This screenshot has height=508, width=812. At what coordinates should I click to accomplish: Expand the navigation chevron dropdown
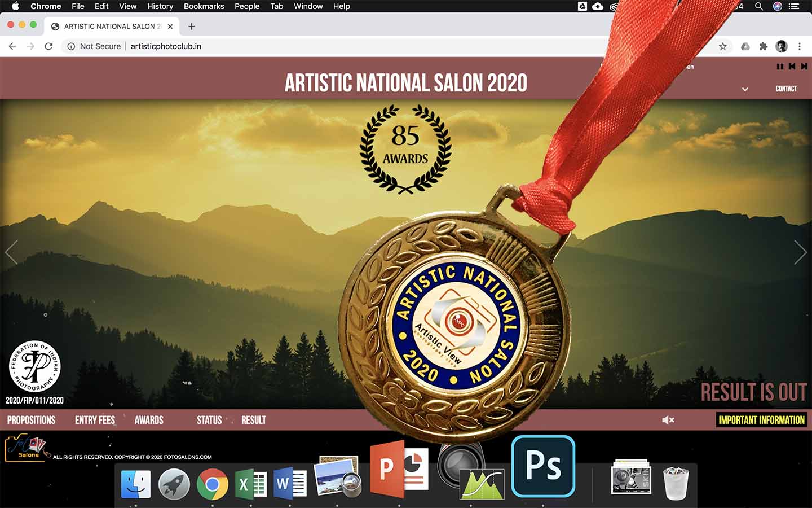[x=745, y=89]
